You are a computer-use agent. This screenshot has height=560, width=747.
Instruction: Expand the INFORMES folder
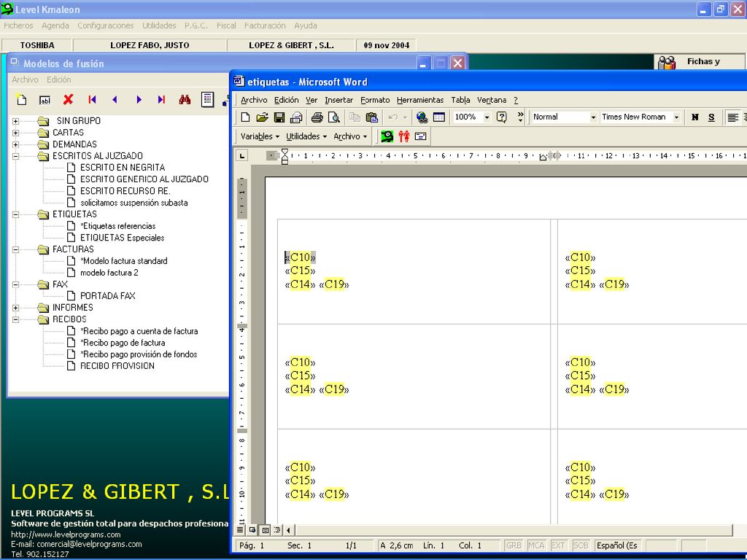point(16,308)
